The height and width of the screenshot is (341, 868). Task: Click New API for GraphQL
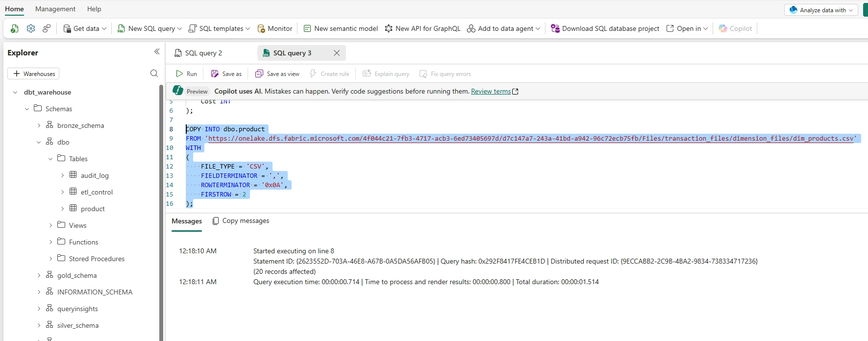tap(422, 28)
